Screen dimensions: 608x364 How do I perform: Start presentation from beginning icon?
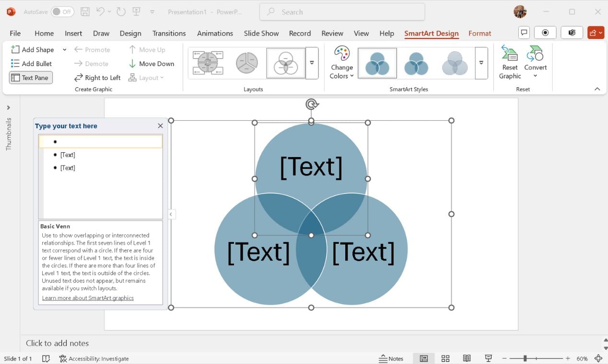pyautogui.click(x=137, y=12)
